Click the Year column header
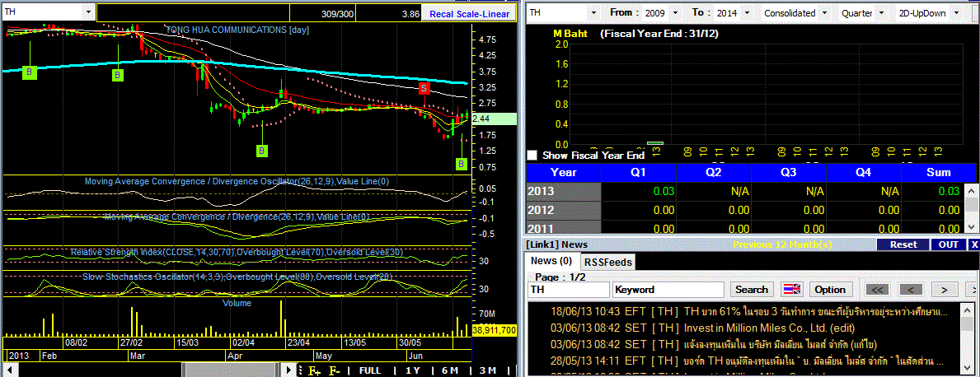980x377 pixels. (564, 172)
